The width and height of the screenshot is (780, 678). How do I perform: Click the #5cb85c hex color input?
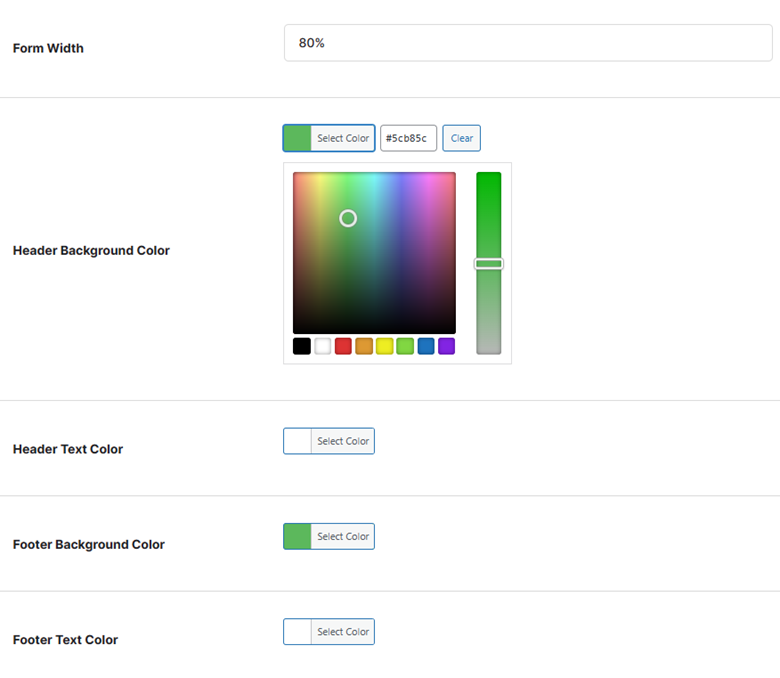(x=408, y=138)
